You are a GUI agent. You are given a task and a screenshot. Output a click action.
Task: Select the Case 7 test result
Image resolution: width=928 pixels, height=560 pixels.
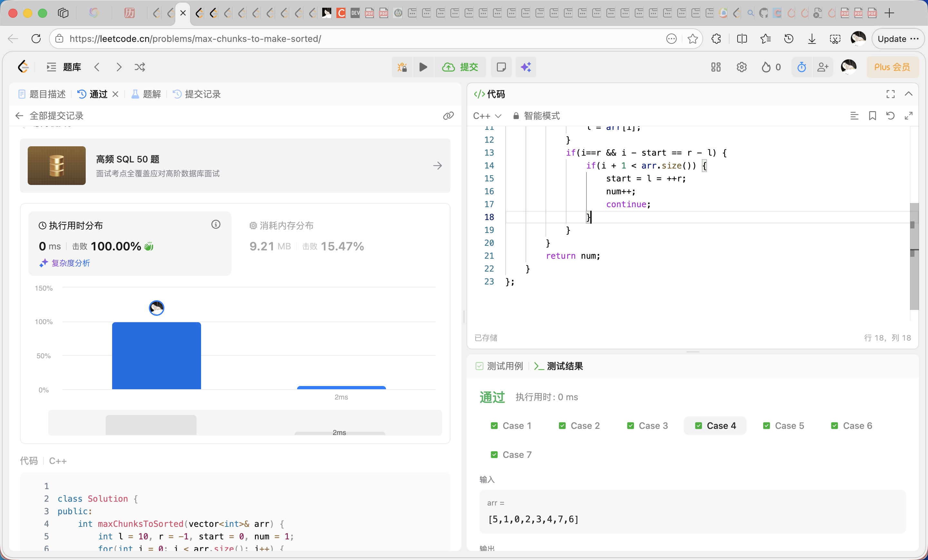point(511,455)
